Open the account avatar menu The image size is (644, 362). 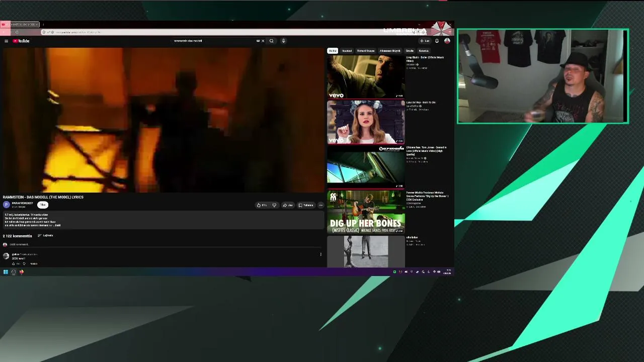click(447, 41)
